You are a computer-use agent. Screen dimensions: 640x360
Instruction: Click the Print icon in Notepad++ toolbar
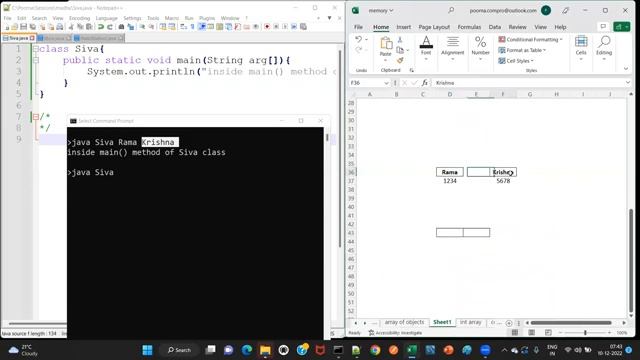click(x=60, y=27)
